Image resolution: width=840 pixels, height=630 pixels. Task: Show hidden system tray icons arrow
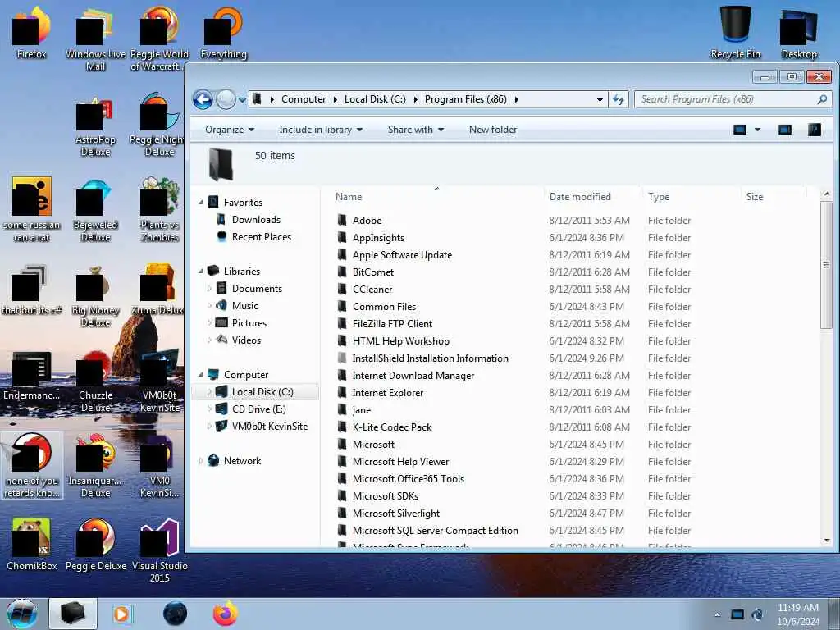[x=717, y=614]
